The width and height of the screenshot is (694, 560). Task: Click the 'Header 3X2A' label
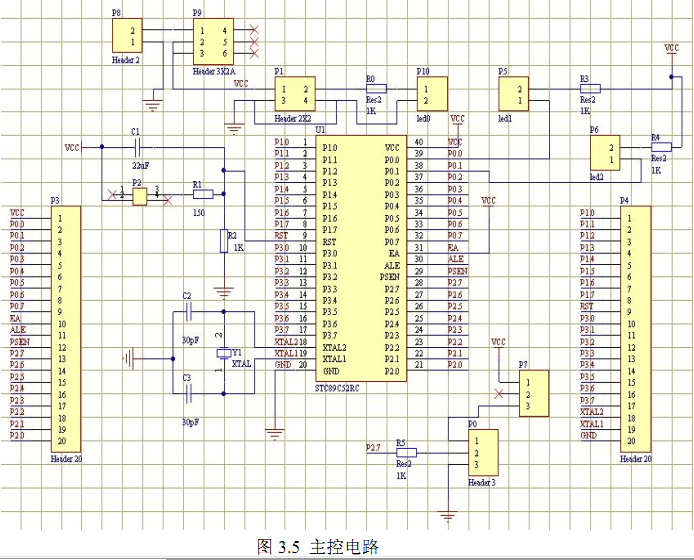(x=214, y=71)
